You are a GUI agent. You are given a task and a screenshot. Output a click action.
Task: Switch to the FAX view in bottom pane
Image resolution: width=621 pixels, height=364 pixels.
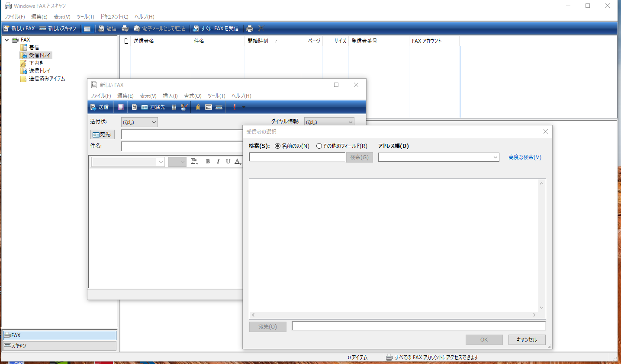point(60,335)
